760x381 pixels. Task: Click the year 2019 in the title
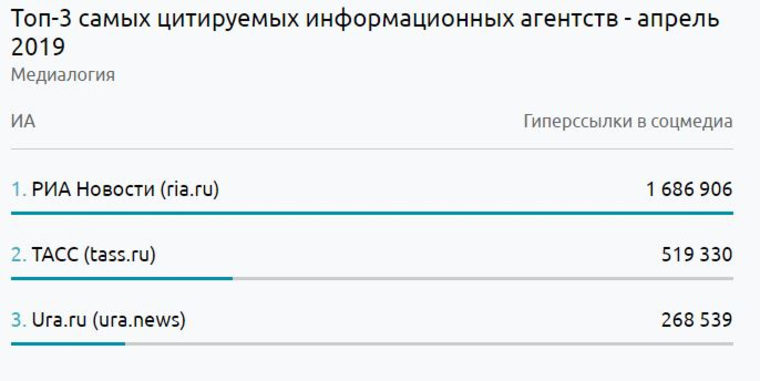pyautogui.click(x=38, y=48)
